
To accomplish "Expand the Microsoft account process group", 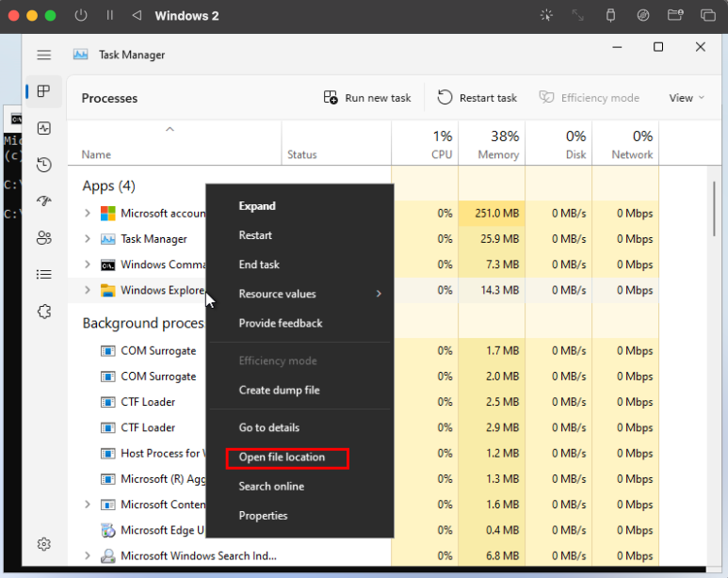I will tap(88, 213).
